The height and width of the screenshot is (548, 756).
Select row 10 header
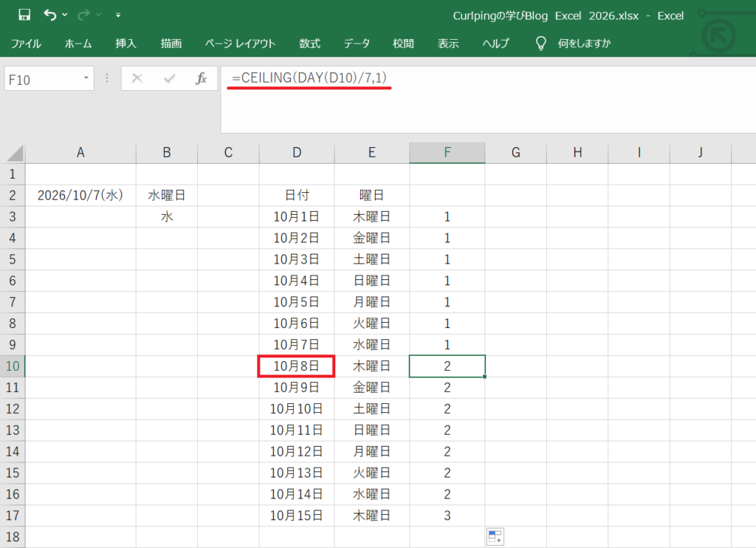[x=13, y=366]
